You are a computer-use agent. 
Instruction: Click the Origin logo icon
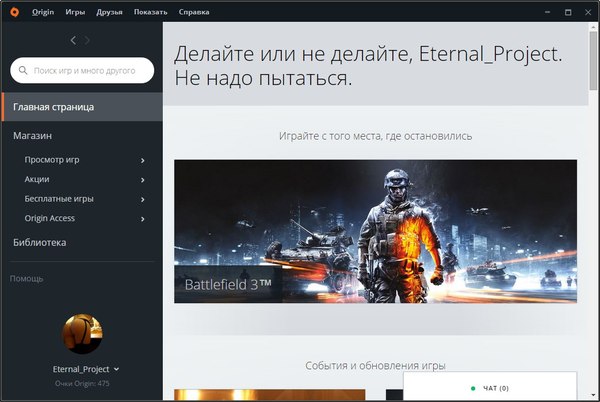coord(12,11)
